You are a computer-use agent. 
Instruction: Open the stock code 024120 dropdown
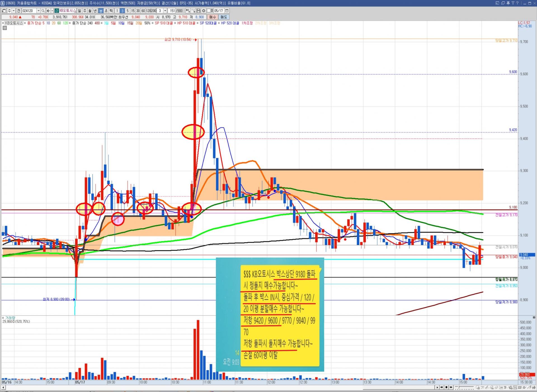coord(38,11)
